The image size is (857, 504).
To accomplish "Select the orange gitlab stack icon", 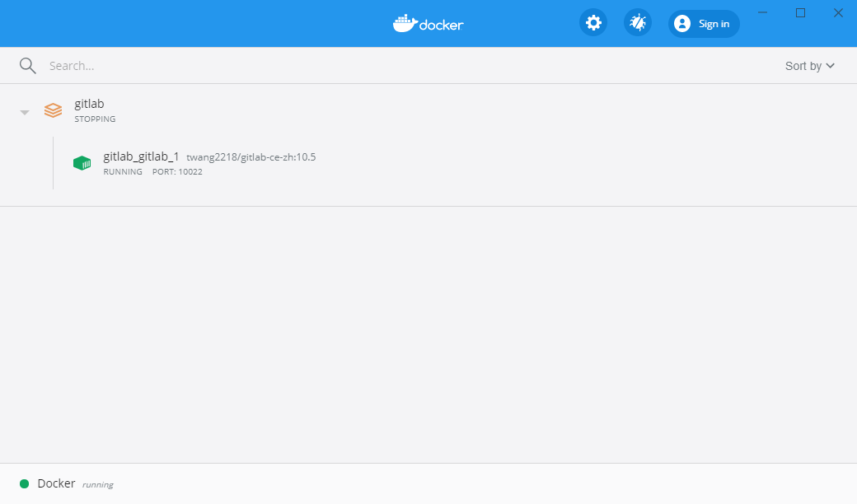I will point(53,110).
